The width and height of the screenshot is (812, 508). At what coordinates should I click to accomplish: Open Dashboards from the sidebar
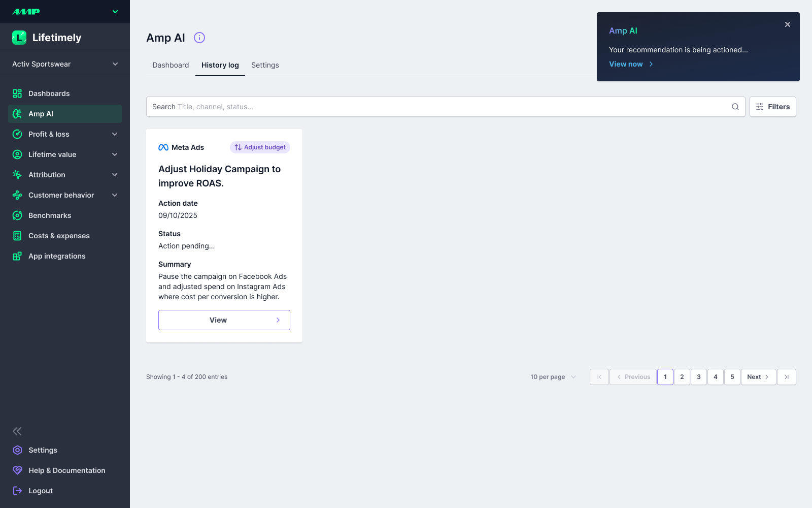[65, 93]
